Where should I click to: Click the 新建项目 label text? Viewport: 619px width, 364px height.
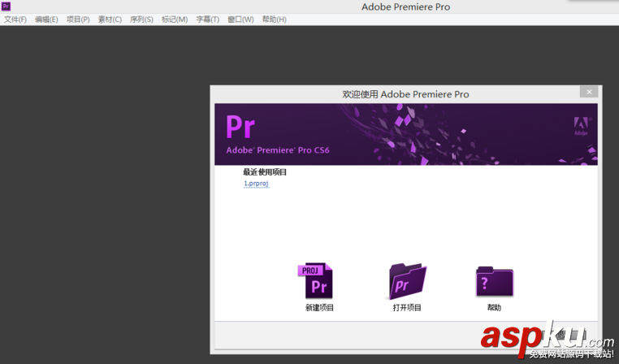(319, 308)
